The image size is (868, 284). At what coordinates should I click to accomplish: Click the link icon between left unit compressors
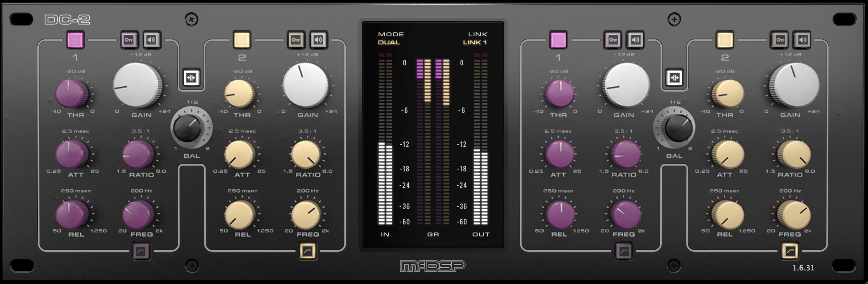click(192, 78)
